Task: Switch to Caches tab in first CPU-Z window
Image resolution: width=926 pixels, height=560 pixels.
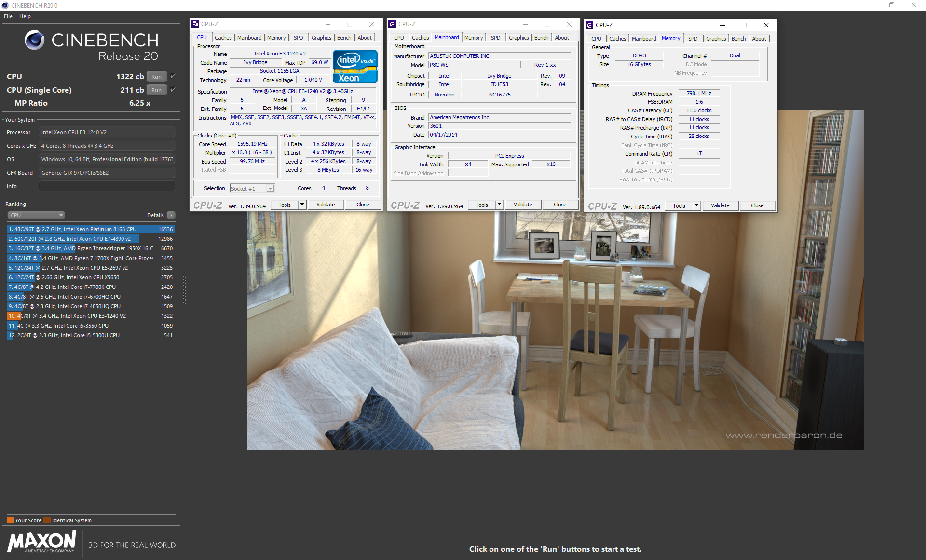Action: (223, 38)
